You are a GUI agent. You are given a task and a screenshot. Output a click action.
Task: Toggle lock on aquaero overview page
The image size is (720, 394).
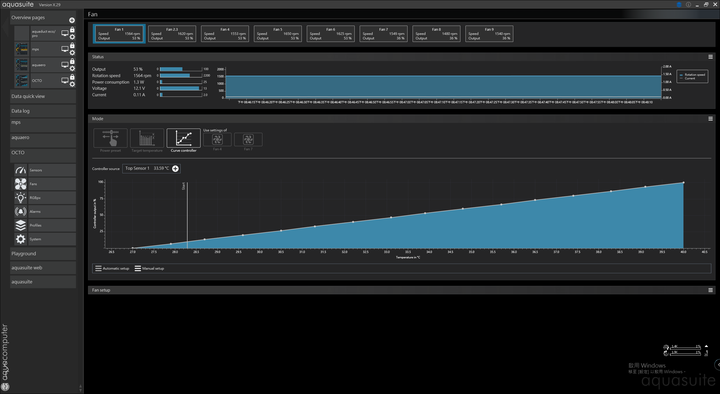(x=72, y=61)
